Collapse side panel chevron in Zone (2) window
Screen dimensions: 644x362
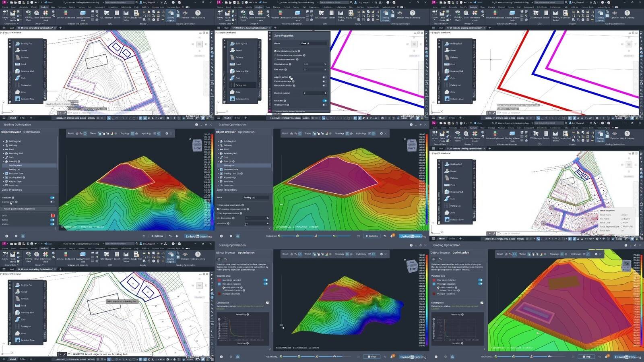tap(56, 228)
